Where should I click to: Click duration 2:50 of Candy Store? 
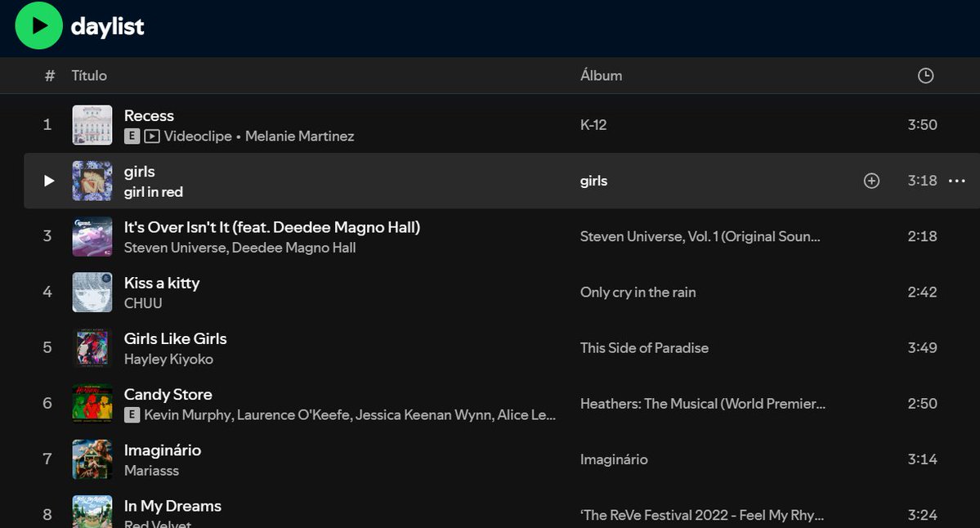click(x=922, y=404)
